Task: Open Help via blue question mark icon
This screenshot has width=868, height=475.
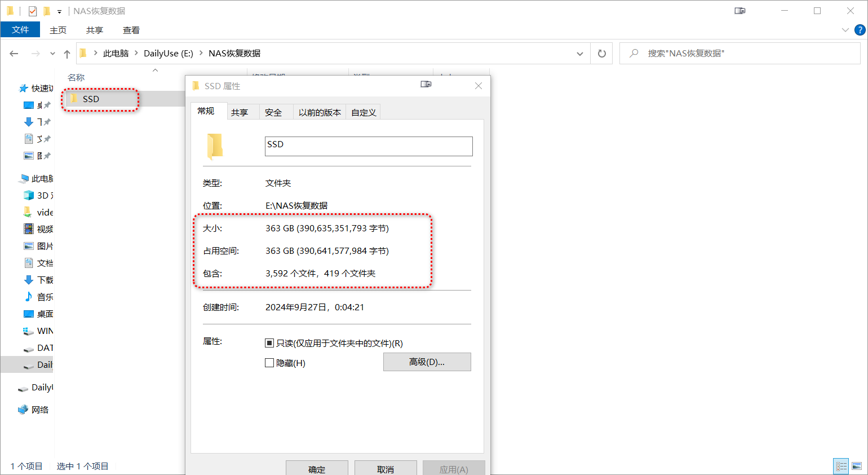Action: (860, 30)
